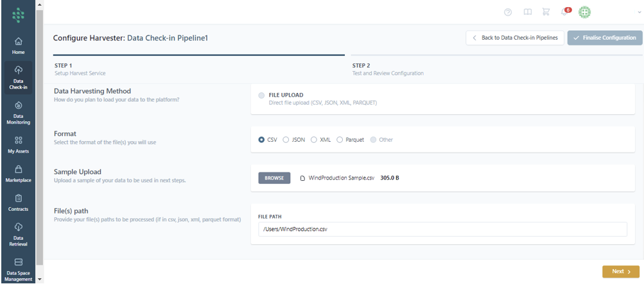This screenshot has height=284, width=644.
Task: Click the help question mark icon
Action: (x=508, y=12)
